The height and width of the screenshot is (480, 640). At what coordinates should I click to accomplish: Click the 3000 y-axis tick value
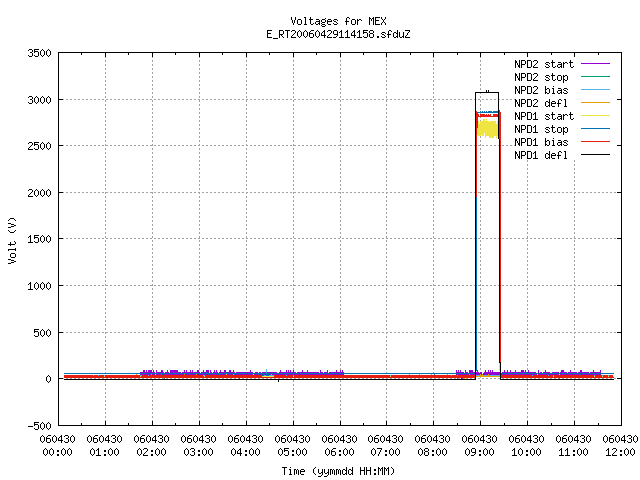pyautogui.click(x=40, y=100)
